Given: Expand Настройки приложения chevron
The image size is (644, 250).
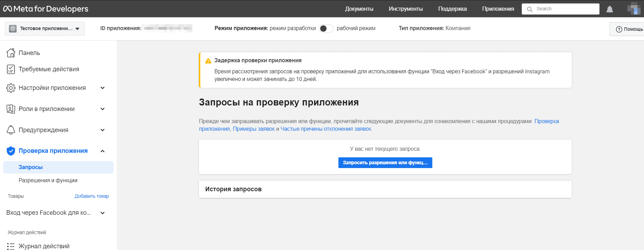Looking at the screenshot, I should click(103, 88).
